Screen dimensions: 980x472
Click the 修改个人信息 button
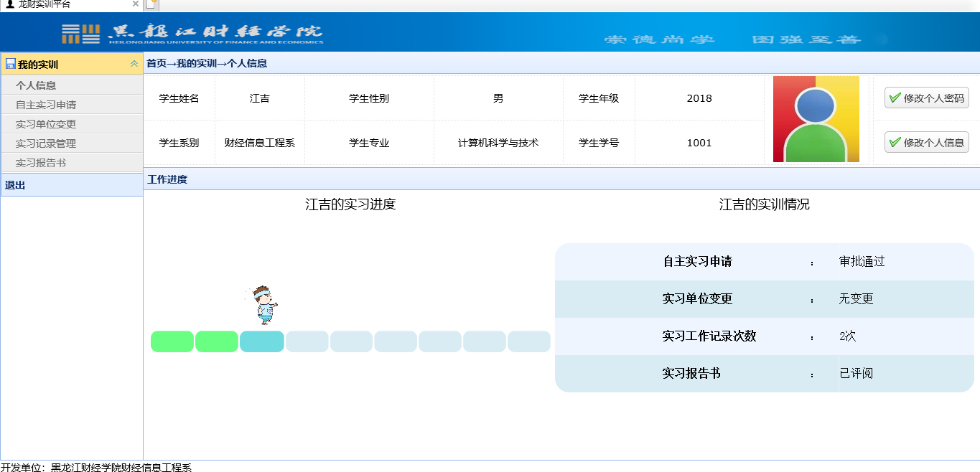click(926, 142)
